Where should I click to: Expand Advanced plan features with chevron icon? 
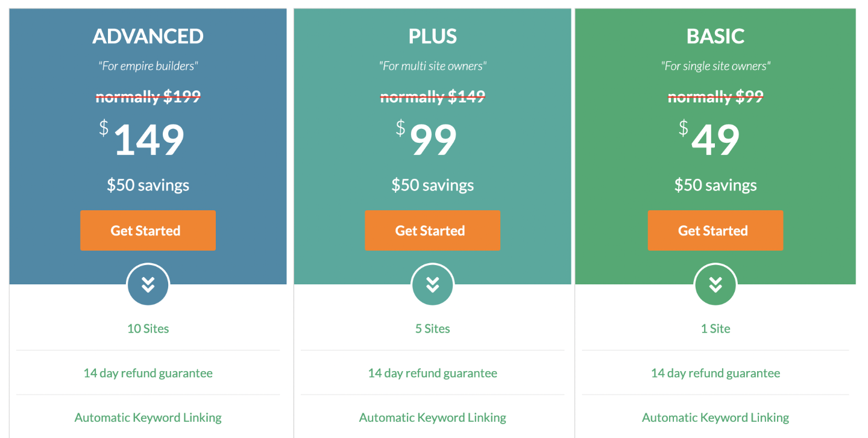(148, 284)
